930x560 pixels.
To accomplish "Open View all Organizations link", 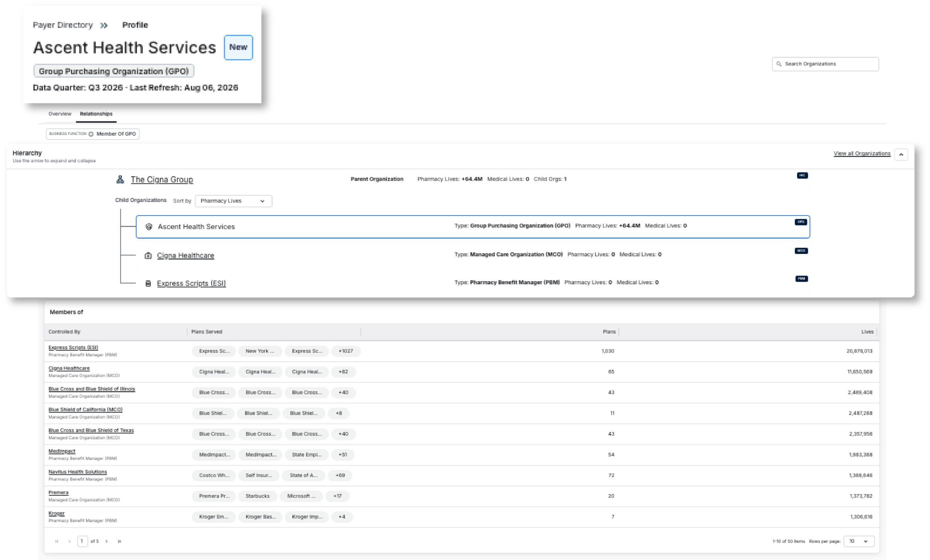I will [862, 154].
